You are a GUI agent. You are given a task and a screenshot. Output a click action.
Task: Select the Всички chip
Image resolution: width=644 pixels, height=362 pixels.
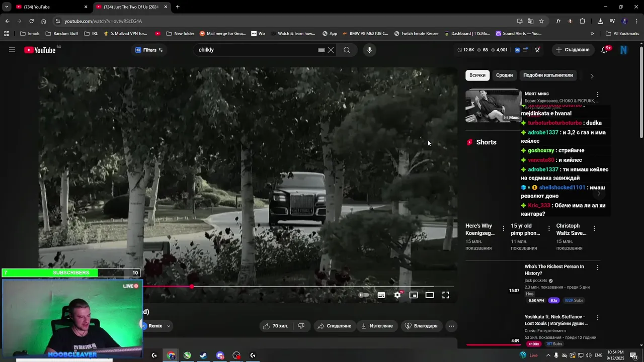coord(477,75)
